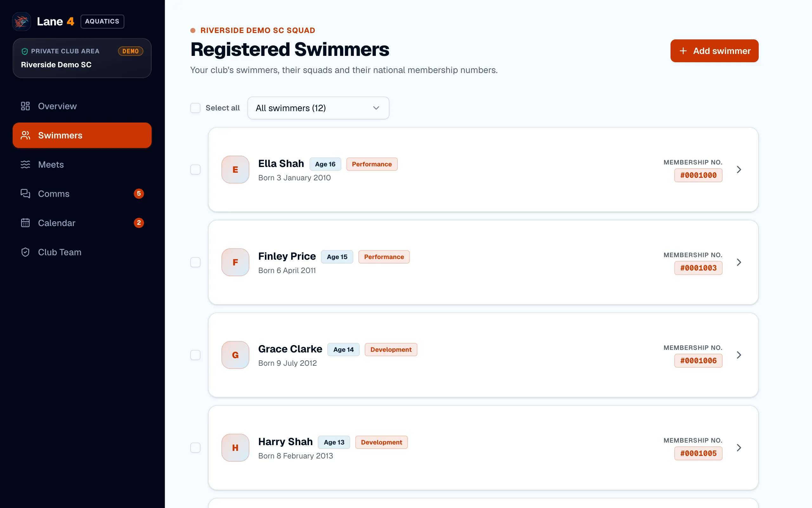Viewport: 812px width, 508px height.
Task: Click the Overview grid icon in sidebar
Action: click(x=25, y=106)
